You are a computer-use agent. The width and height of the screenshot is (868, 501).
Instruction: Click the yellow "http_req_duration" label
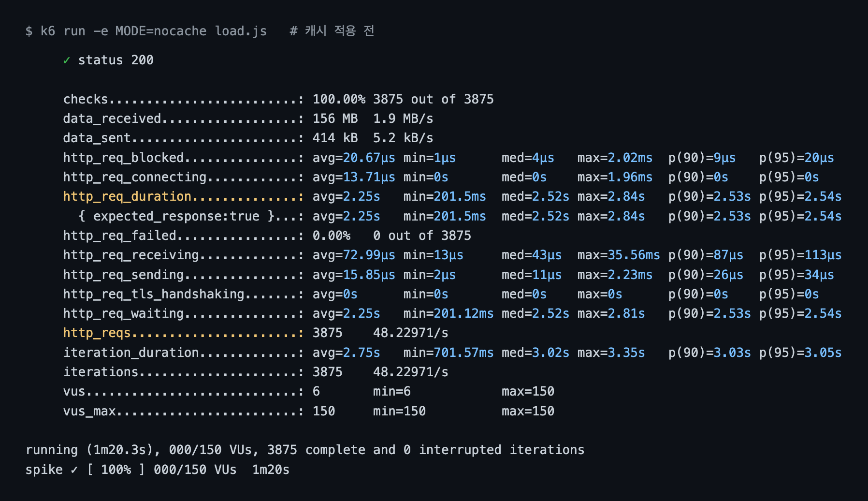click(128, 196)
